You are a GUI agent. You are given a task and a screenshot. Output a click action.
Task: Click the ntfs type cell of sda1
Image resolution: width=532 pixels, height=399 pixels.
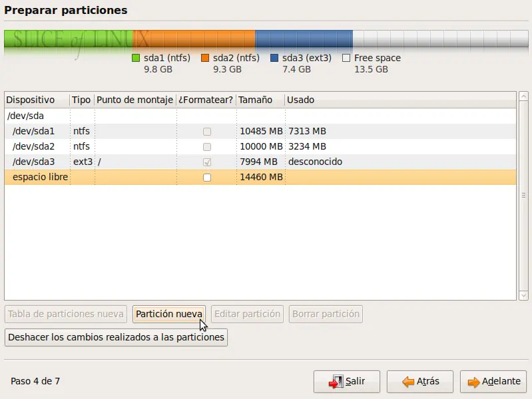click(81, 131)
